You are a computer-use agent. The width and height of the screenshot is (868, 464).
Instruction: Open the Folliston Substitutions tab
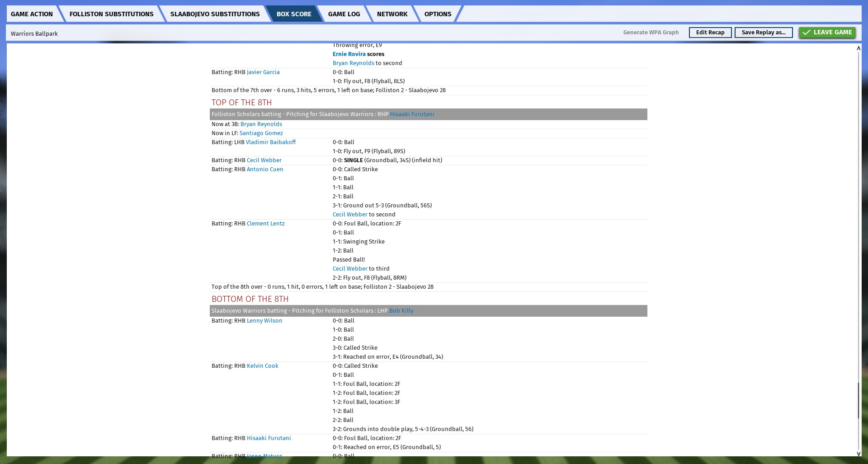coord(111,14)
